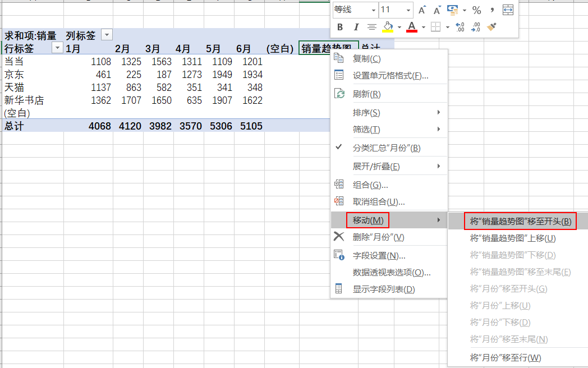Select grand total cell 5306
This screenshot has height=368, width=588.
tap(219, 126)
